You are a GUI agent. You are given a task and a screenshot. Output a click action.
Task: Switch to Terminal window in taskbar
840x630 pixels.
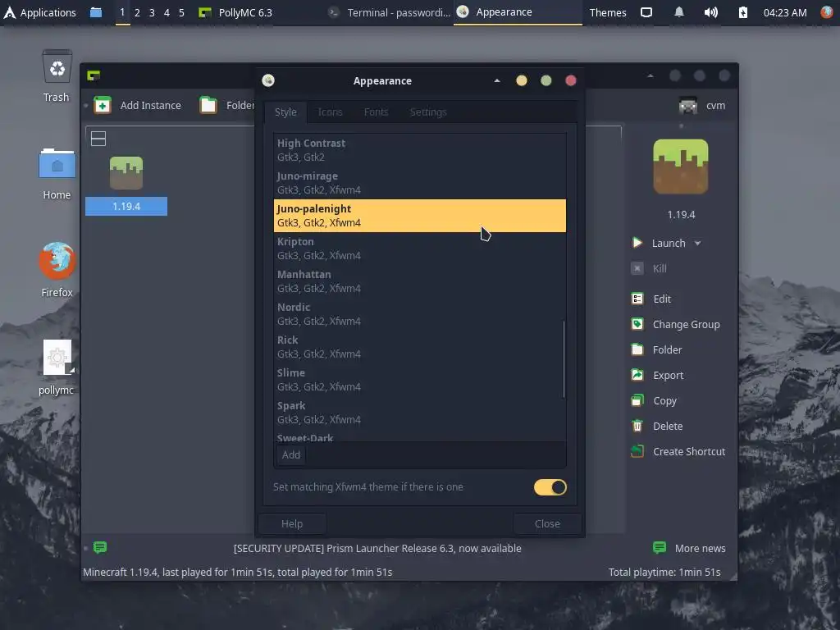(x=390, y=12)
